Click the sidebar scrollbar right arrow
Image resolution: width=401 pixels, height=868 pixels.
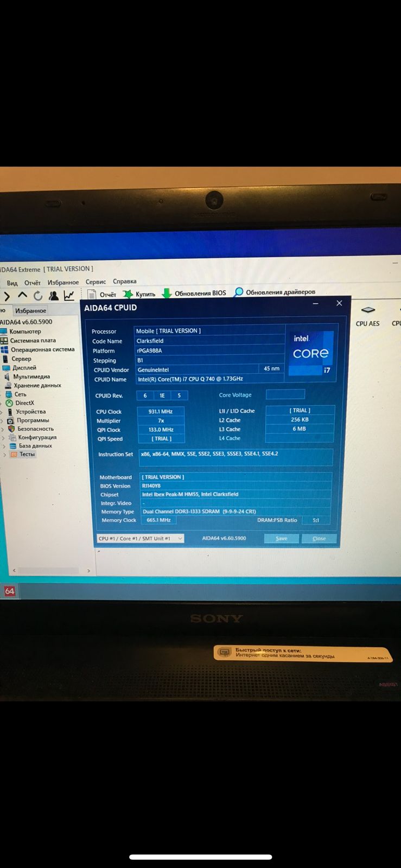(88, 571)
